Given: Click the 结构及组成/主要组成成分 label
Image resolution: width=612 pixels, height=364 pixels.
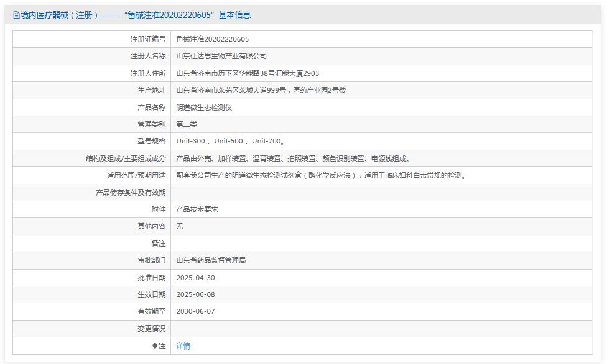Looking at the screenshot, I should 126,158.
